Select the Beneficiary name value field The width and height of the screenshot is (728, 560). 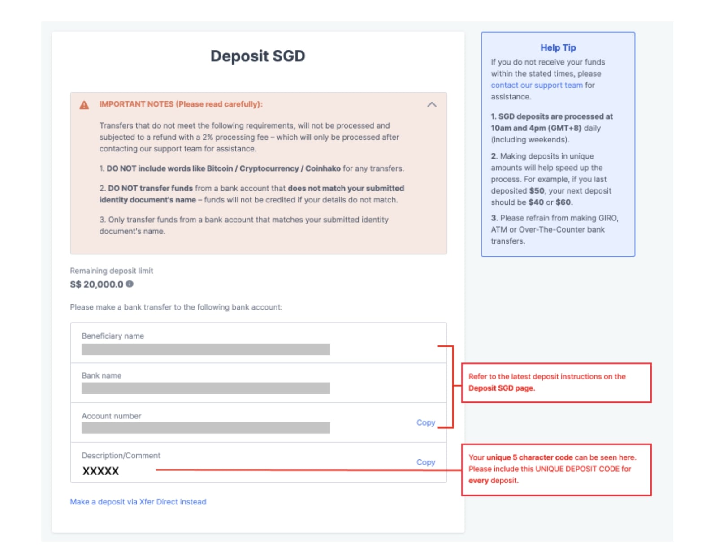[206, 349]
